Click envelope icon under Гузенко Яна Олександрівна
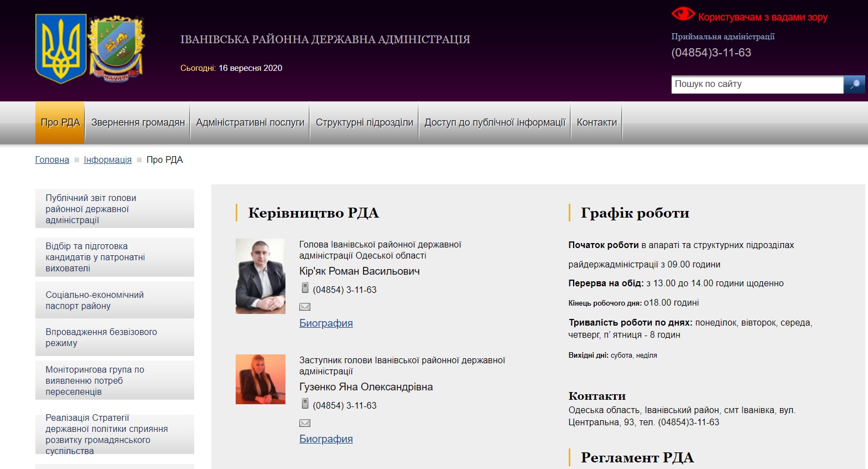Screen dimensions: 868x469 (x=305, y=423)
